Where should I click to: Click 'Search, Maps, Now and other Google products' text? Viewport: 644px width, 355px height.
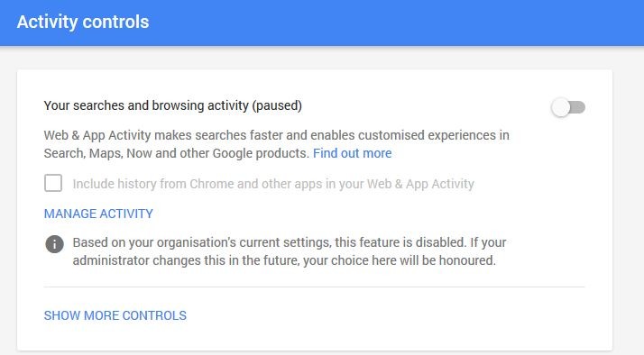tap(176, 153)
